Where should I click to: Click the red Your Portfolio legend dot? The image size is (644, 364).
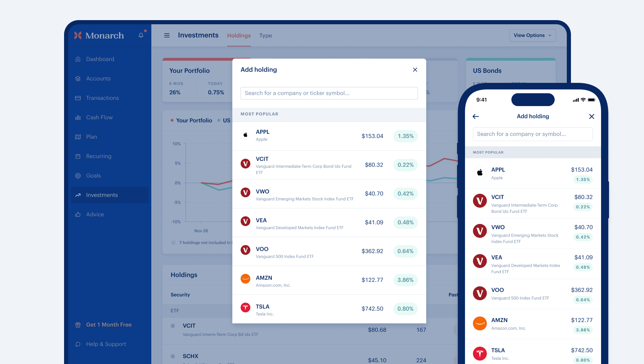(172, 120)
